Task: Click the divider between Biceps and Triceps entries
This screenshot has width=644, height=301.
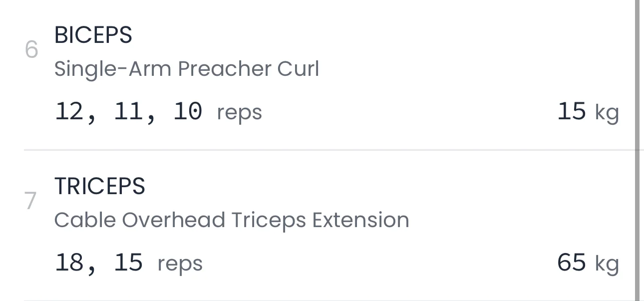Action: (x=329, y=149)
